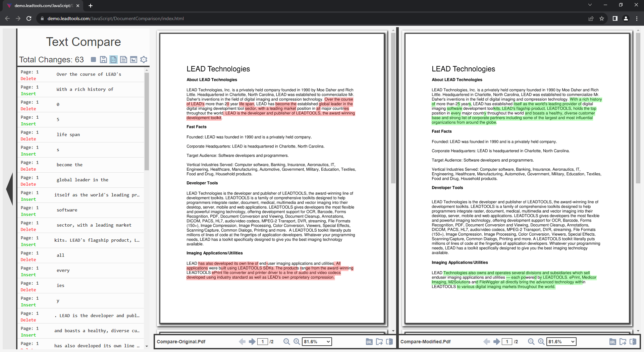Click side-panel icon in Compare-Original toolbar
The width and height of the screenshot is (644, 352).
pyautogui.click(x=389, y=342)
